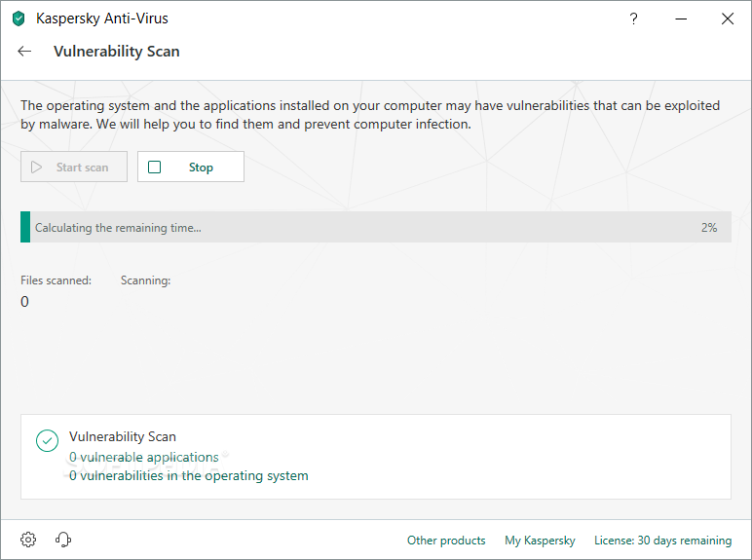Click the Kaspersky Anti-Virus window title
The height and width of the screenshot is (560, 752).
[x=102, y=19]
